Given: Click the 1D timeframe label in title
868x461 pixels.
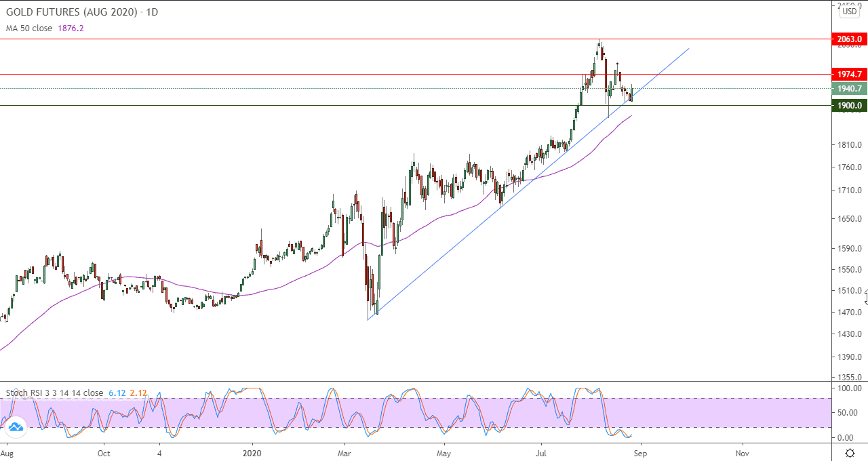Looking at the screenshot, I should [152, 12].
